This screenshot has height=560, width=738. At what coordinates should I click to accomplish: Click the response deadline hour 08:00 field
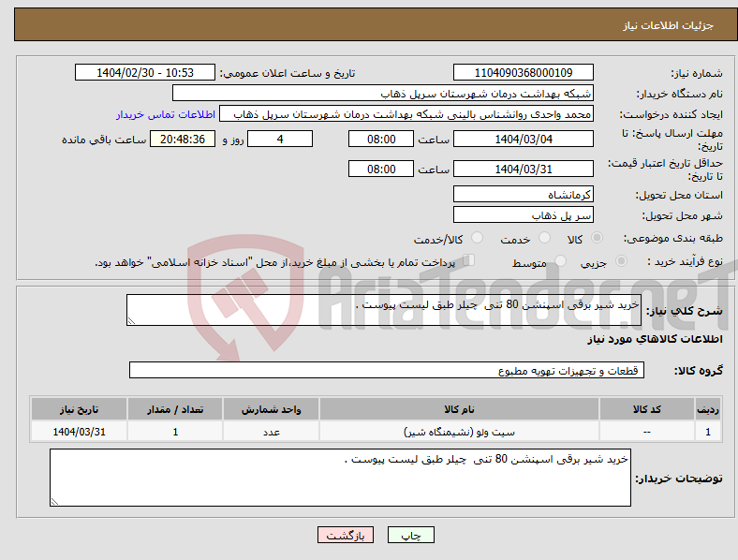pyautogui.click(x=381, y=139)
